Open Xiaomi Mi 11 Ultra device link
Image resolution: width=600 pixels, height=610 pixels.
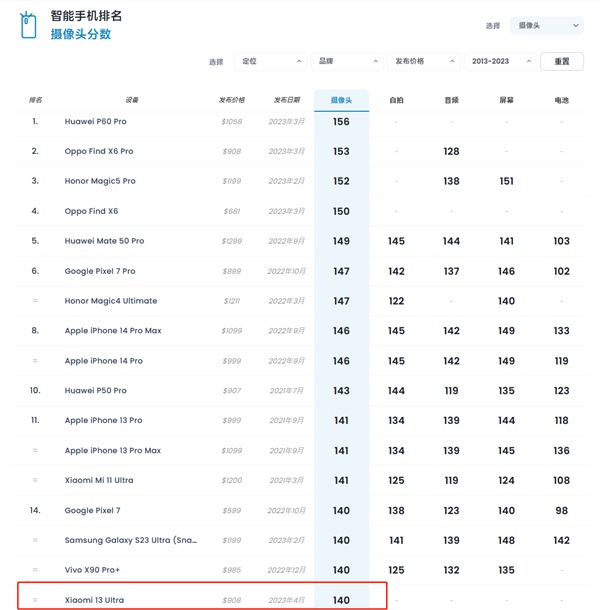[99, 480]
